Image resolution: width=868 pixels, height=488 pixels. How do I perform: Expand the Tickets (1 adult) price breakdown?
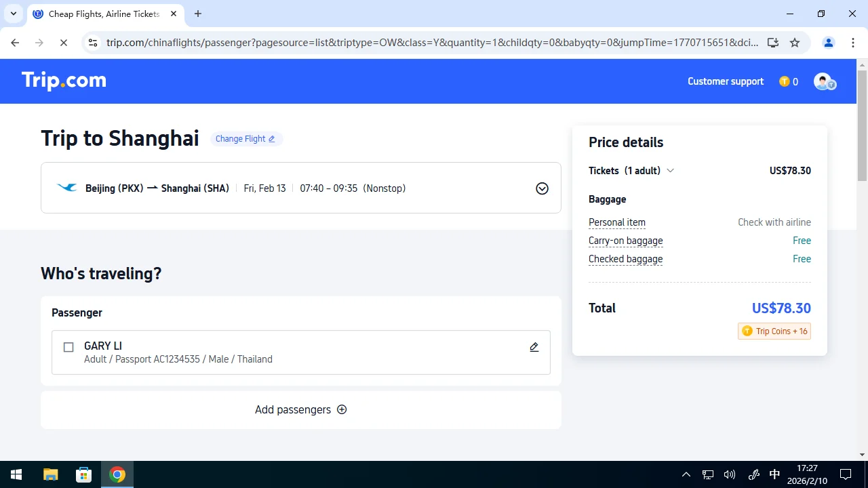pyautogui.click(x=671, y=171)
